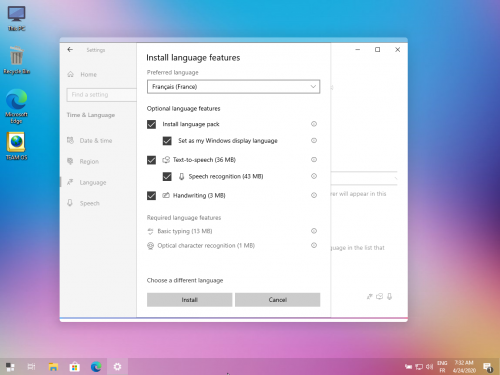This screenshot has width=500, height=375.
Task: Click Optical character recognition (1 MB) text
Action: click(x=206, y=246)
